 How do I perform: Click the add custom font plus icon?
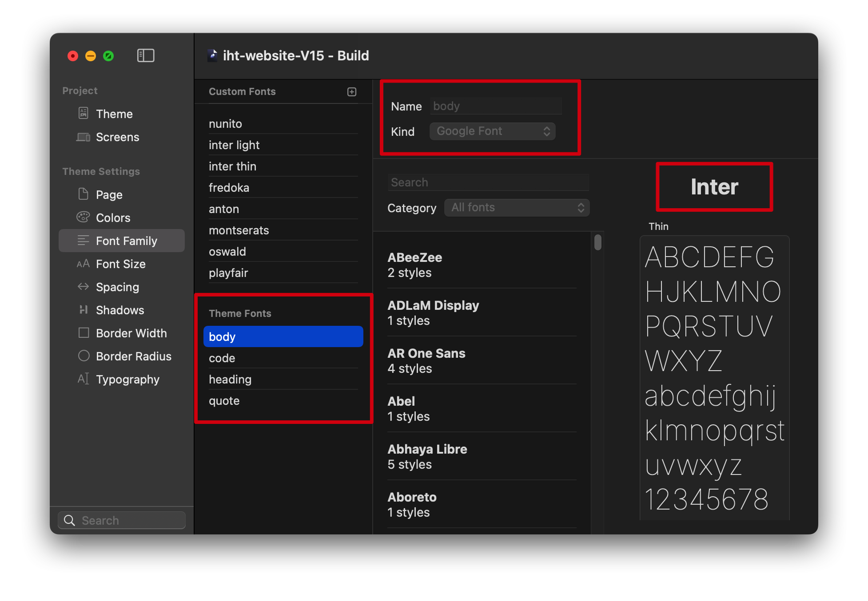352,92
